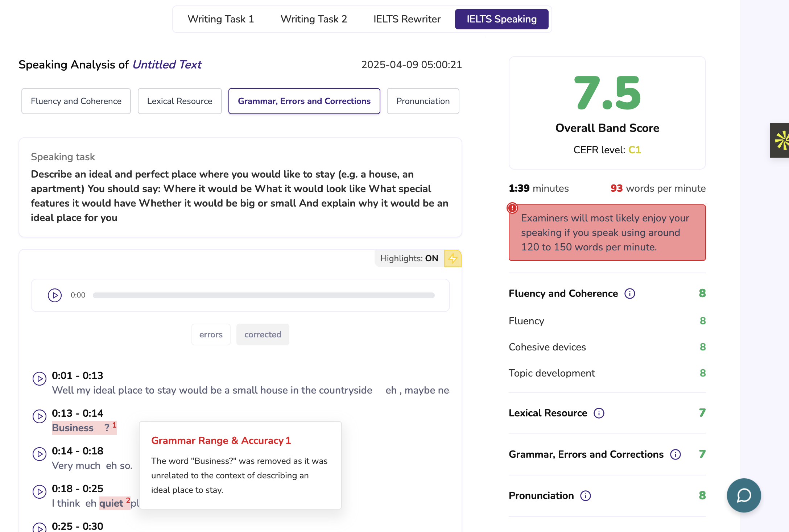Show the errors transcript view
The image size is (789, 532).
[211, 334]
